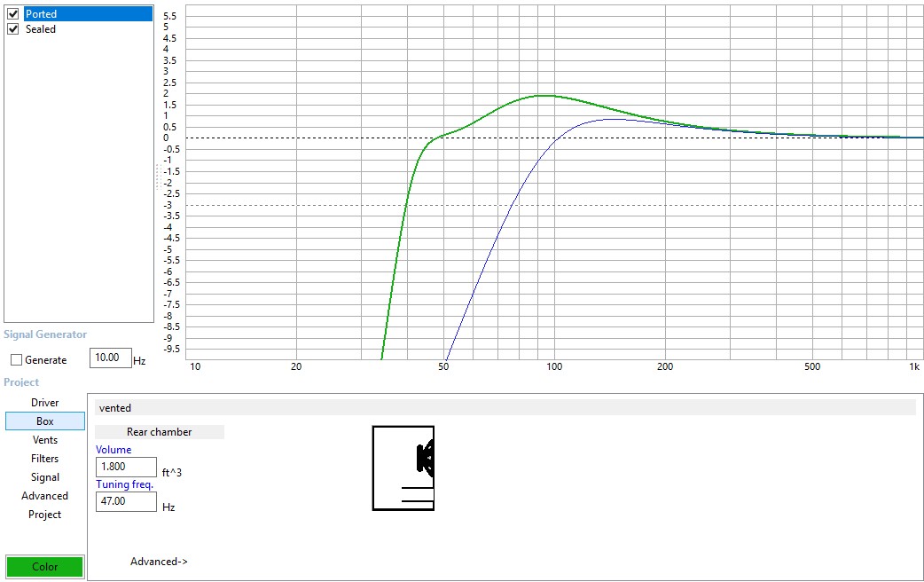Click the vented box type bar

[505, 408]
